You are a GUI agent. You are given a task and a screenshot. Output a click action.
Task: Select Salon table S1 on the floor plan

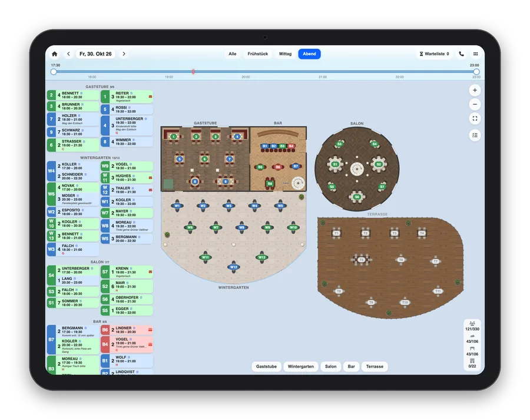335,164
